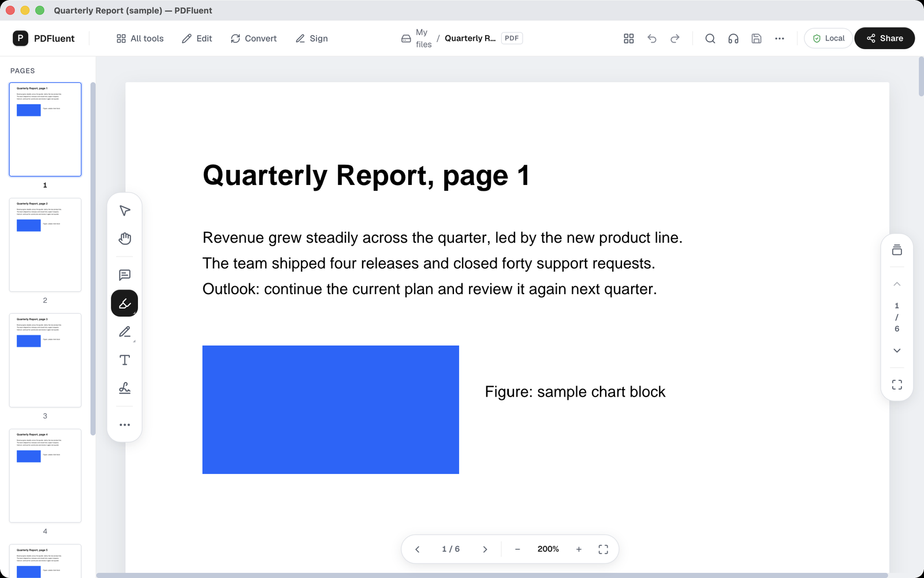Click the previous page arrow in bottom bar
This screenshot has width=924, height=578.
[418, 549]
